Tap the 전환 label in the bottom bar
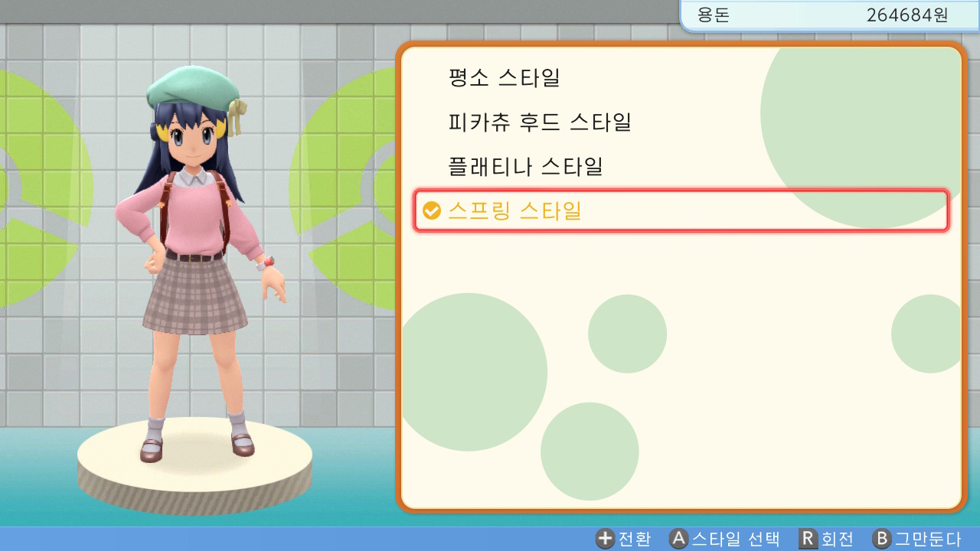The image size is (980, 551). (635, 539)
